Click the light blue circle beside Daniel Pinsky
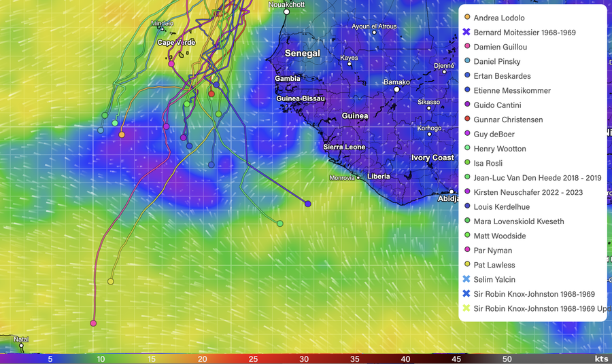Image resolution: width=612 pixels, height=364 pixels. tap(467, 61)
